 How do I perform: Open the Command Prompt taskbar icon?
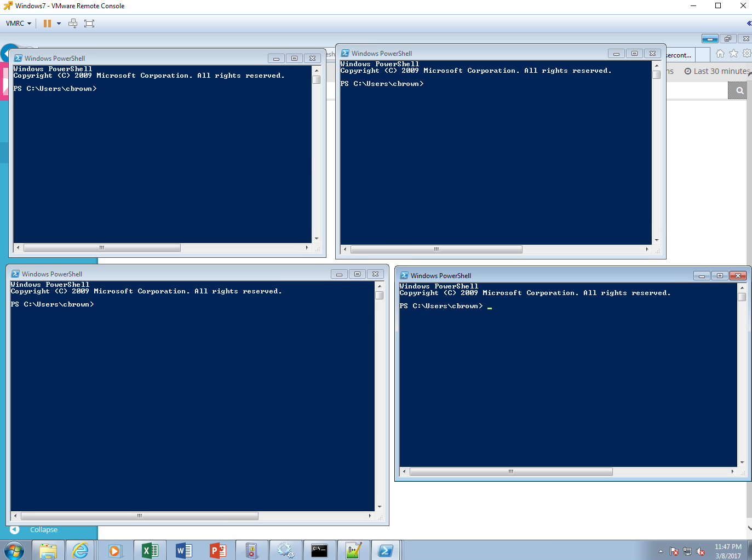pos(319,551)
